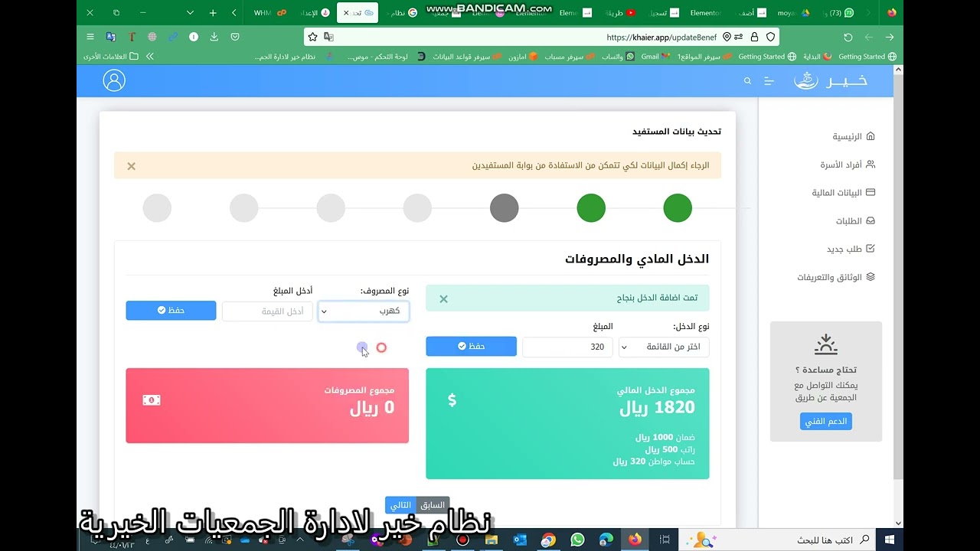Image resolution: width=980 pixels, height=551 pixels.
Task: Open الطلبات in the sidebar
Action: click(x=855, y=220)
